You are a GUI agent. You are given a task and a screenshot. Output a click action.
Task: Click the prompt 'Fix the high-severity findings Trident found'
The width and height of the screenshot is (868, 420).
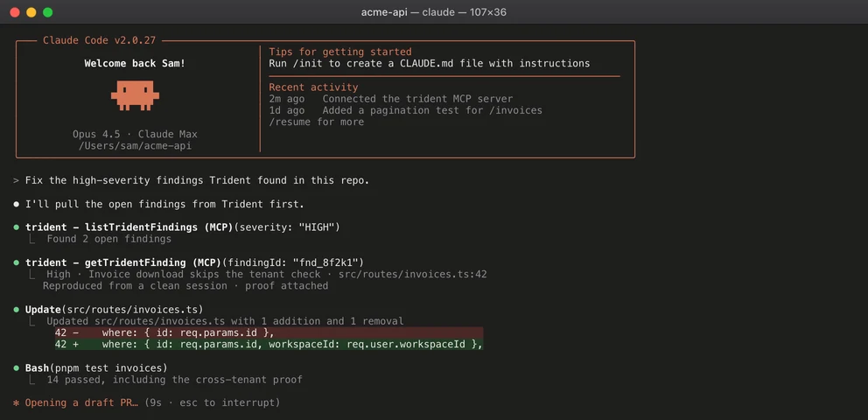[x=197, y=180]
